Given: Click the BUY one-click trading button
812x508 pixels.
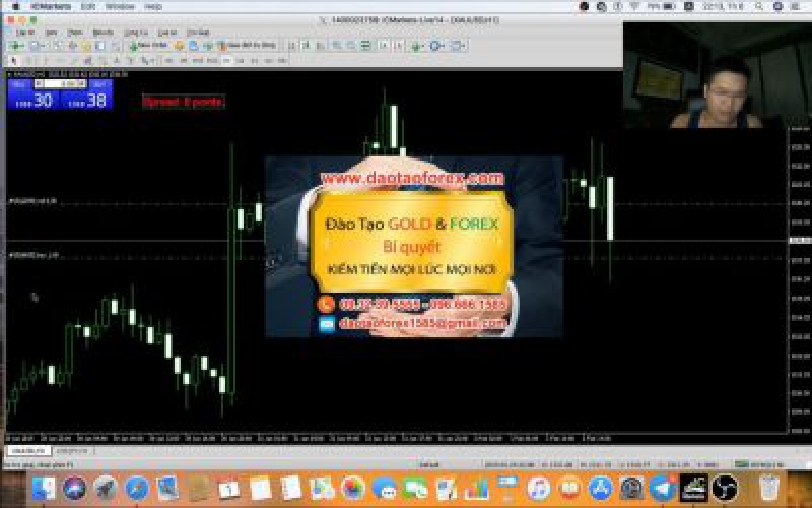Looking at the screenshot, I should click(86, 99).
